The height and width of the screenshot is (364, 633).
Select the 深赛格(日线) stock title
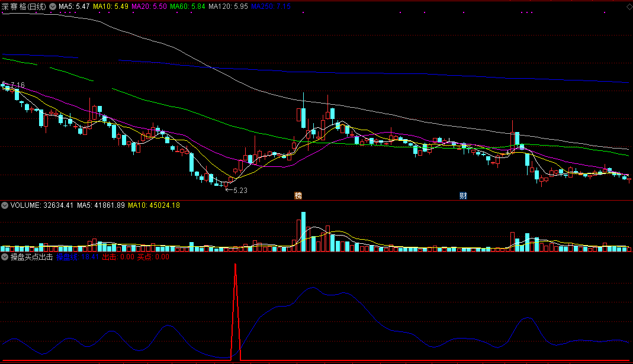pos(24,7)
